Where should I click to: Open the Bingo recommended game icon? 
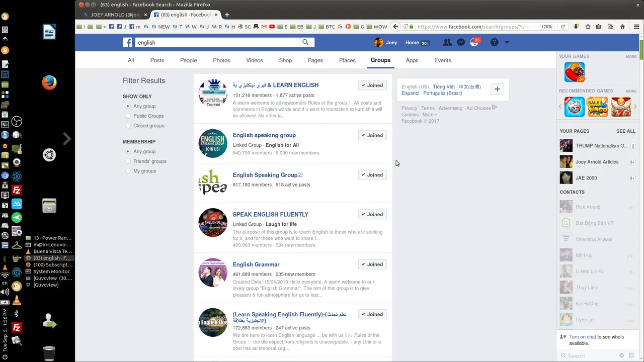(597, 107)
